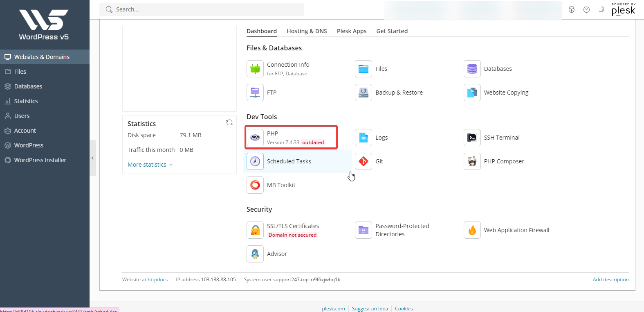Open the PHP settings icon
Viewport: 644px width, 312px height.
[x=255, y=138]
